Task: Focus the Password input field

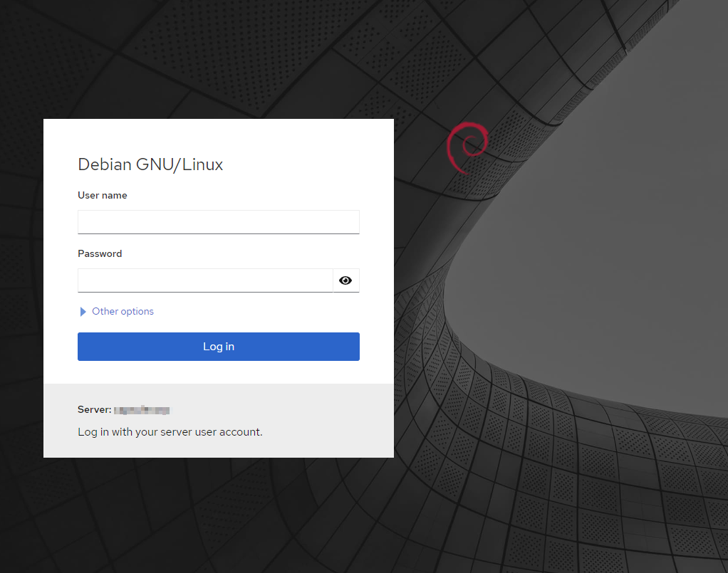Action: click(x=205, y=280)
